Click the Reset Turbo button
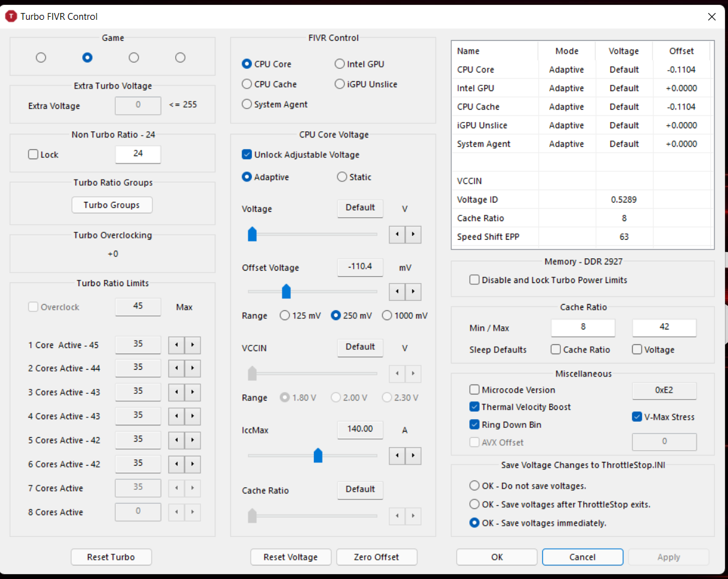This screenshot has width=728, height=579. coord(111,557)
